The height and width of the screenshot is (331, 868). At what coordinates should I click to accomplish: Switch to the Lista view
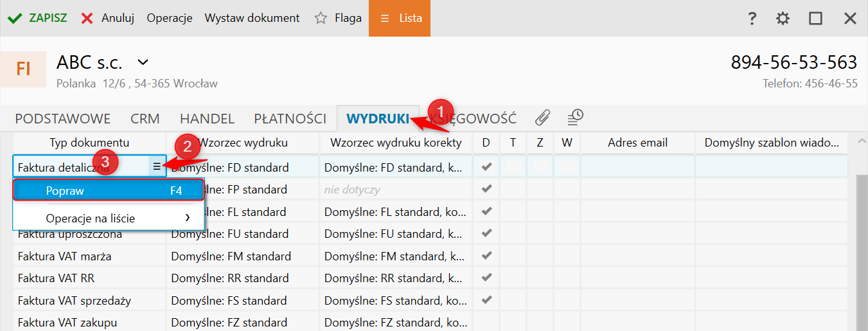pyautogui.click(x=400, y=18)
